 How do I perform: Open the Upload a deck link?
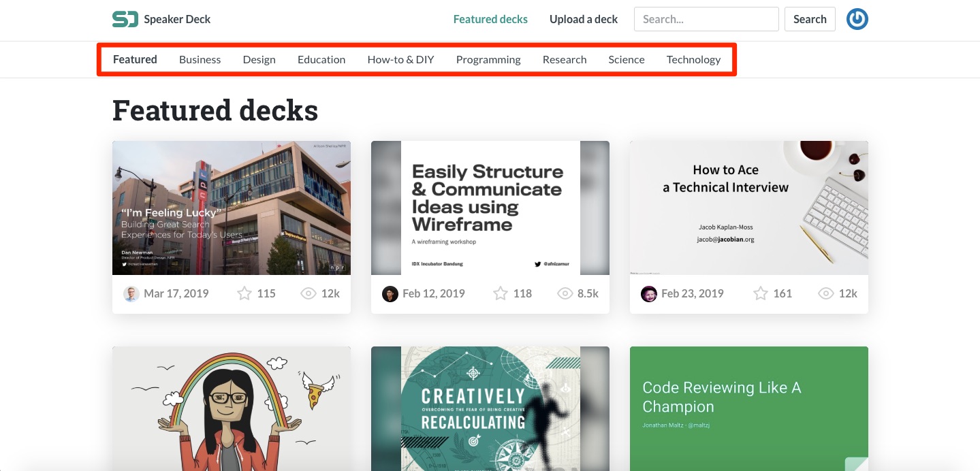click(x=583, y=19)
